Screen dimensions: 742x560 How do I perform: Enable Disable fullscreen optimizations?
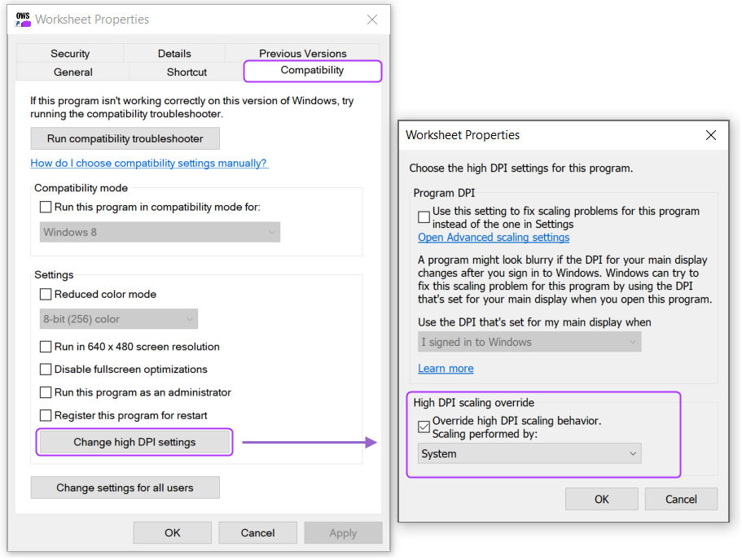(x=46, y=369)
